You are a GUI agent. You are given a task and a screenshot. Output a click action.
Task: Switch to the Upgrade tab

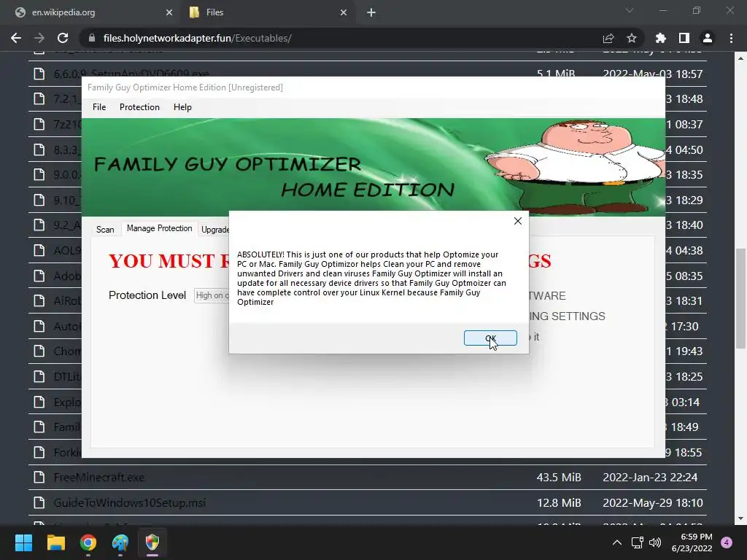tap(215, 230)
